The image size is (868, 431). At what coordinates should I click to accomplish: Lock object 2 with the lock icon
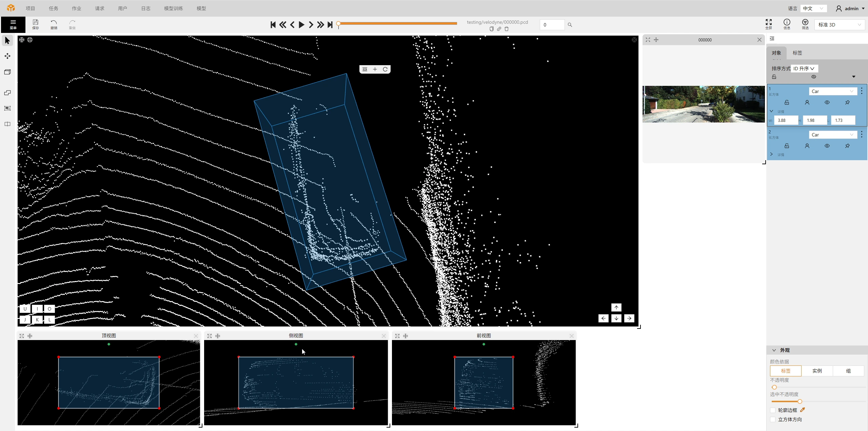787,146
